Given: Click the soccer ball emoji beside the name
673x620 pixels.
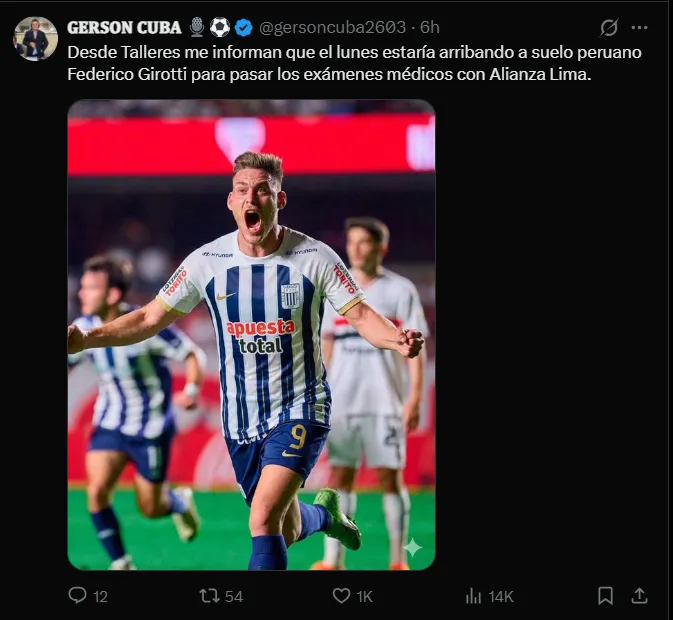Looking at the screenshot, I should point(220,27).
